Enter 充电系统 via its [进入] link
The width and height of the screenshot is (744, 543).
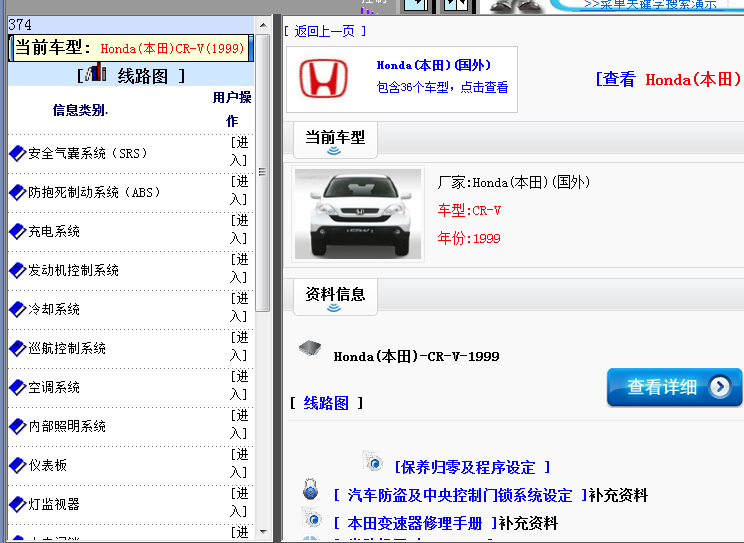tap(240, 229)
